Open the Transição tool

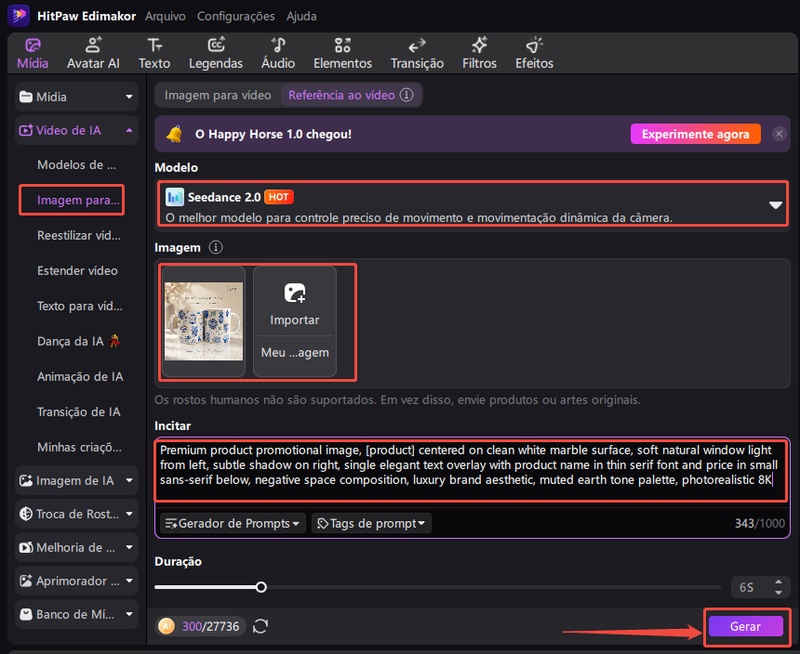[417, 54]
